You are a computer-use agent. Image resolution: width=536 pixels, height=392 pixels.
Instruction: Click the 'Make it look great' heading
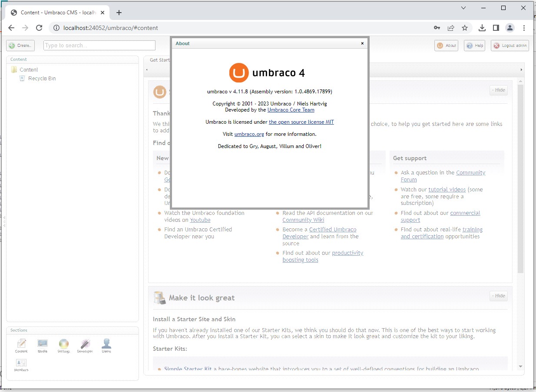(202, 298)
